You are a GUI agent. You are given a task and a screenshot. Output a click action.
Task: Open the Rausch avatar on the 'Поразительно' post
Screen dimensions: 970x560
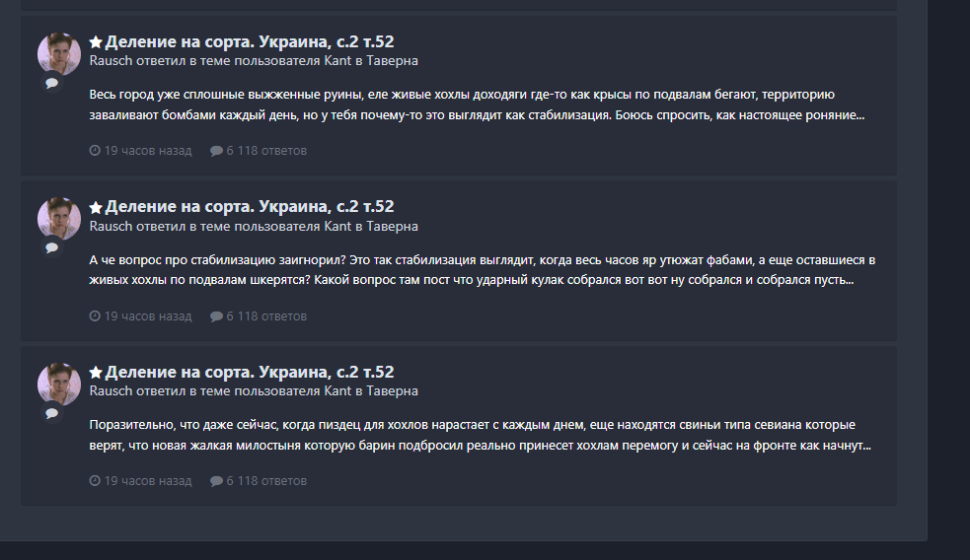click(59, 384)
